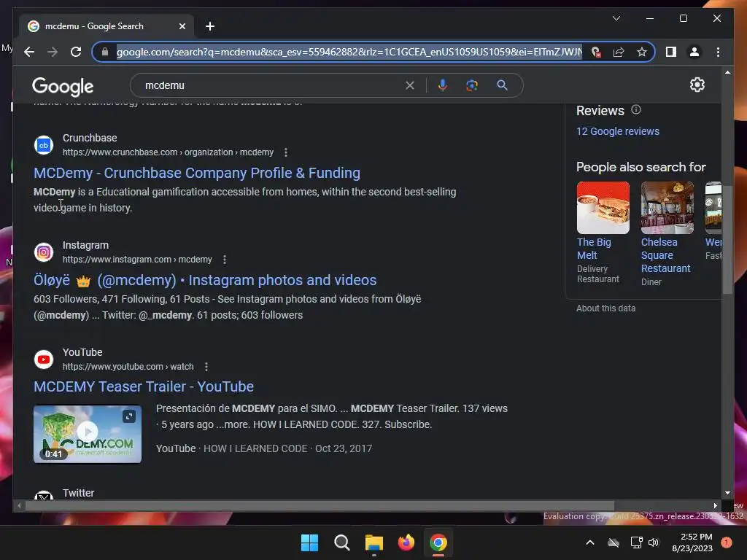Open the Chrome profile icon

point(694,52)
